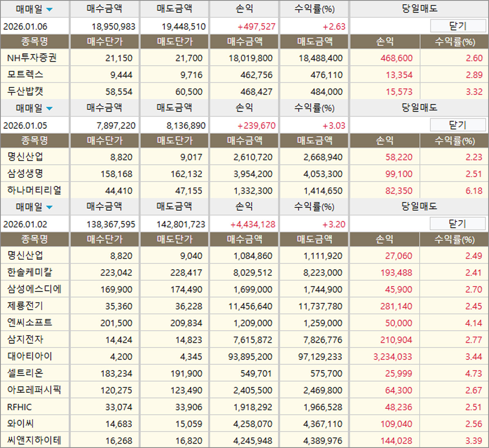The width and height of the screenshot is (489, 448).
Task: Select the 모트렉스 stock name cell
Action: [25, 75]
